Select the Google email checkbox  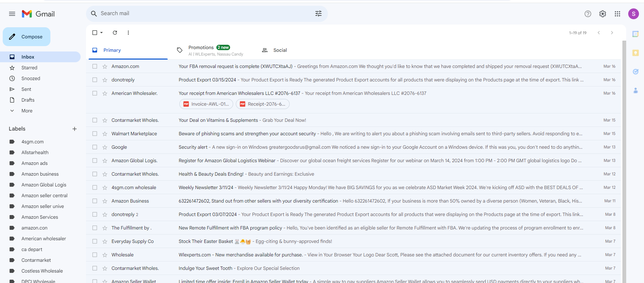pos(95,147)
